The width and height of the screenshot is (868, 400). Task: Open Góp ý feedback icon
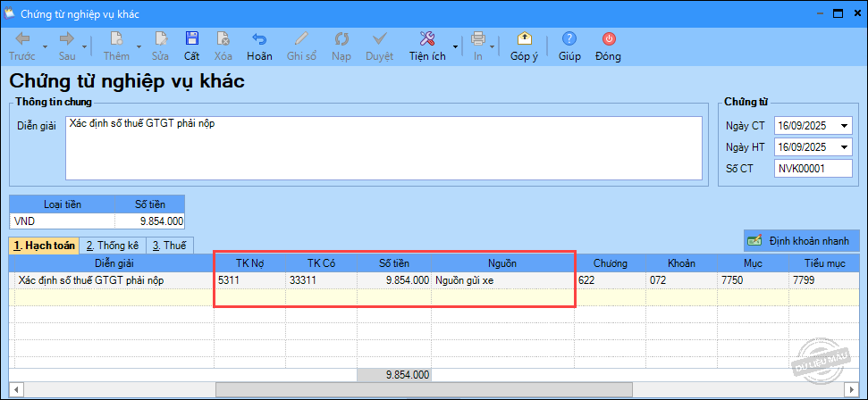[x=524, y=39]
